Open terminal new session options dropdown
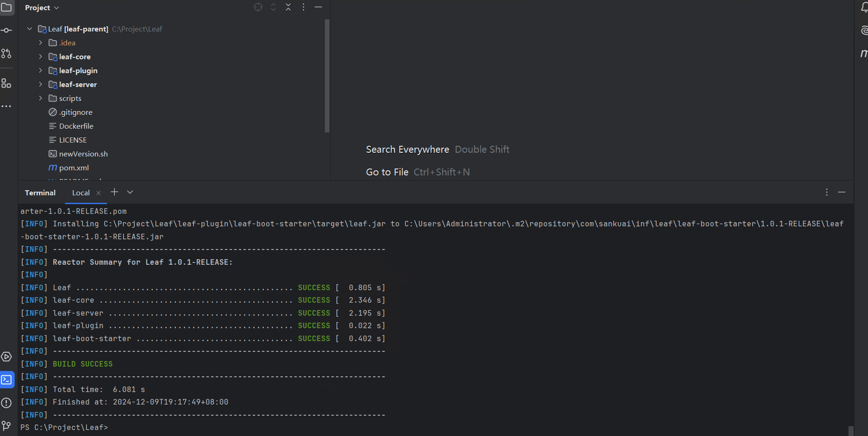 (x=130, y=192)
